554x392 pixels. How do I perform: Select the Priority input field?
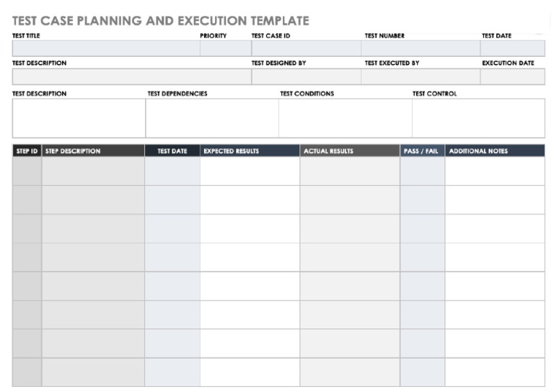click(225, 48)
